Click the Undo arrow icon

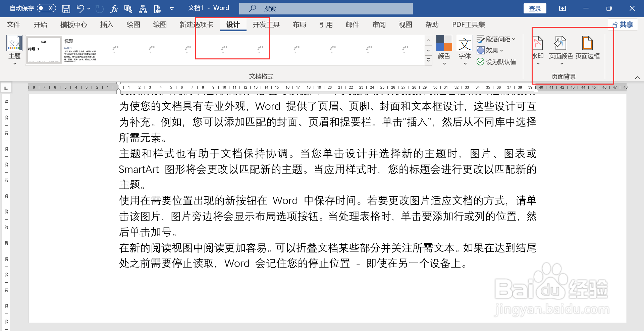click(x=80, y=9)
